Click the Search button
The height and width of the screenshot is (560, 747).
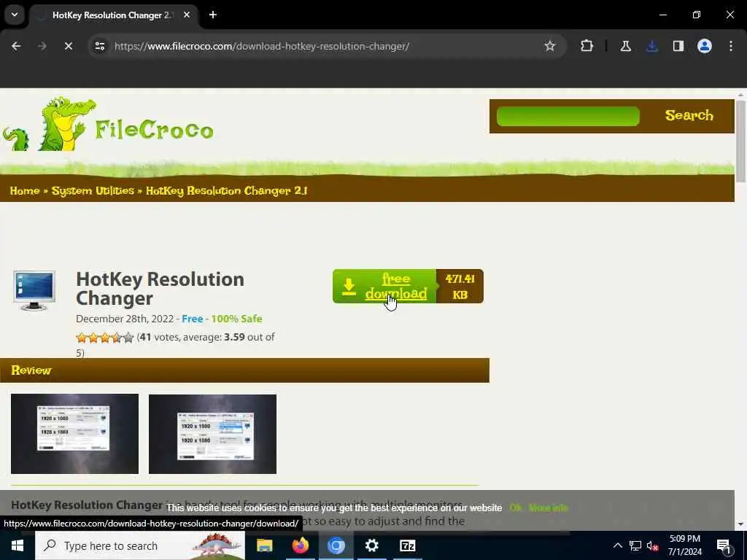click(x=689, y=115)
